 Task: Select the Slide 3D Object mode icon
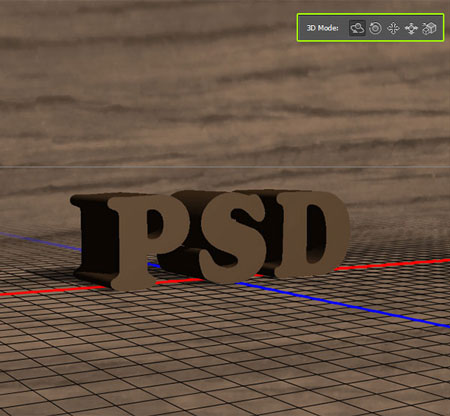pyautogui.click(x=411, y=28)
